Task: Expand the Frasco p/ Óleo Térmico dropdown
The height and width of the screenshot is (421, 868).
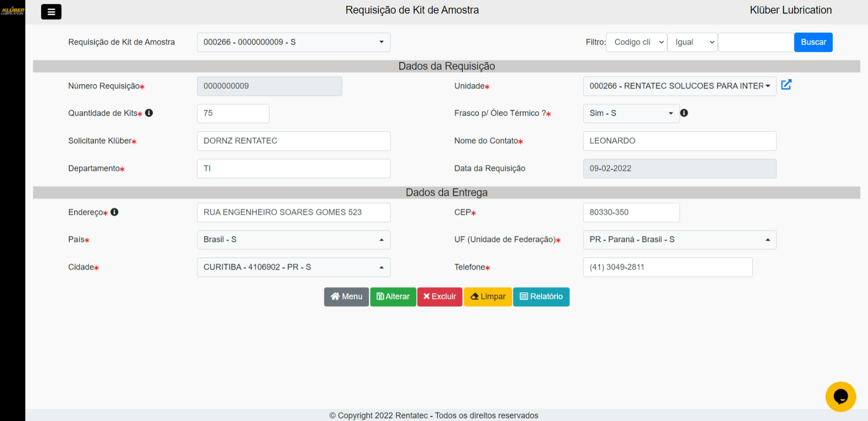Action: (x=631, y=113)
